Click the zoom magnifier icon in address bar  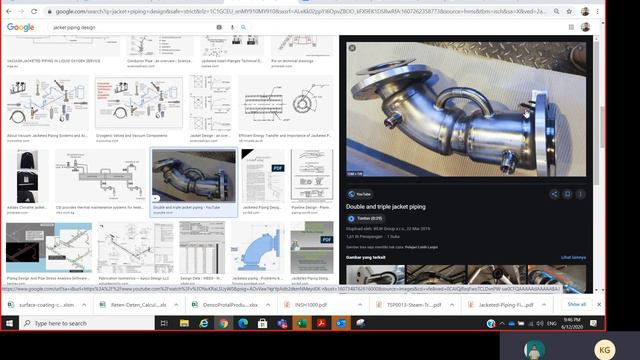[556, 11]
